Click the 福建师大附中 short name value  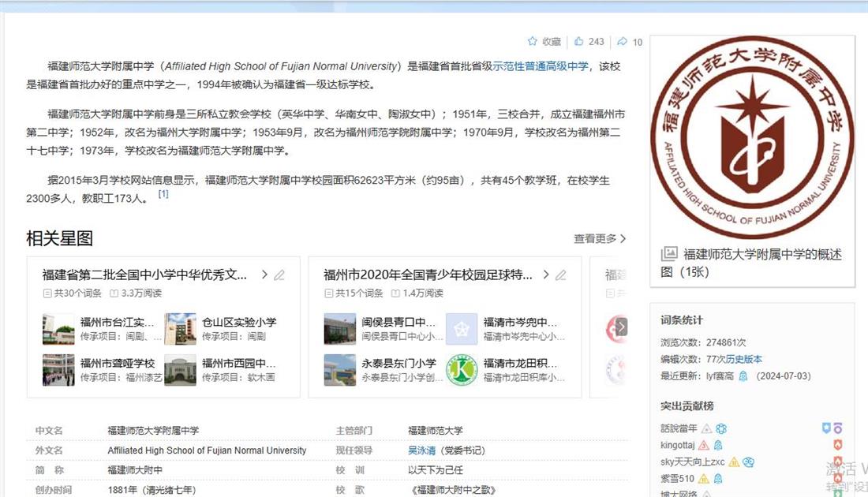(x=135, y=470)
